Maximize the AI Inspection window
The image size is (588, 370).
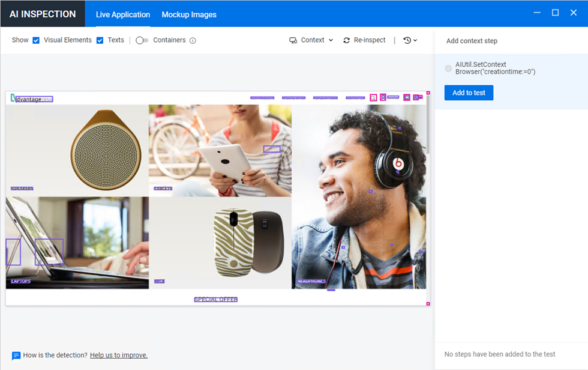555,13
